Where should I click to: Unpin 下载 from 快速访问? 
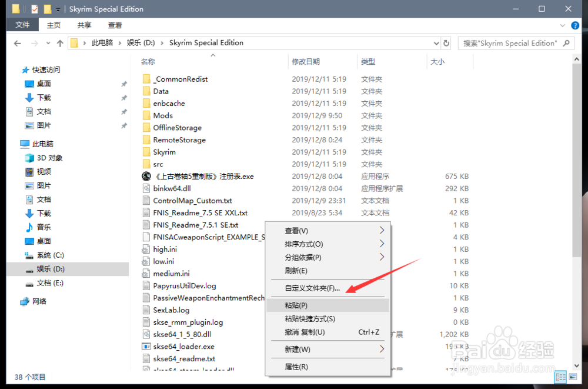coord(124,98)
